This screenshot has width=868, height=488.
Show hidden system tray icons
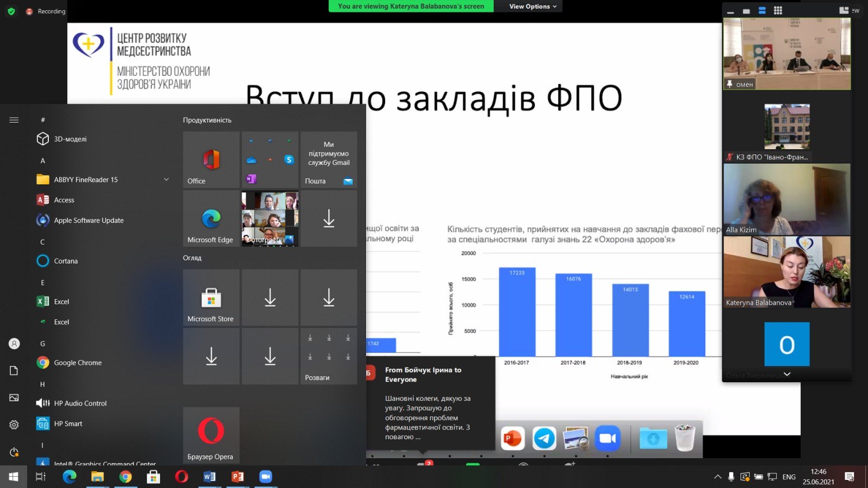coord(717,477)
